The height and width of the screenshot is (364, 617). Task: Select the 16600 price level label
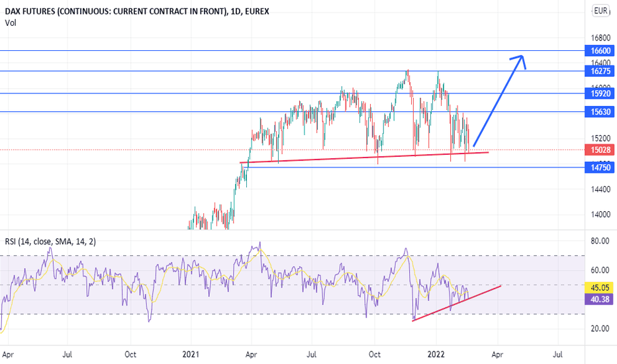point(600,51)
